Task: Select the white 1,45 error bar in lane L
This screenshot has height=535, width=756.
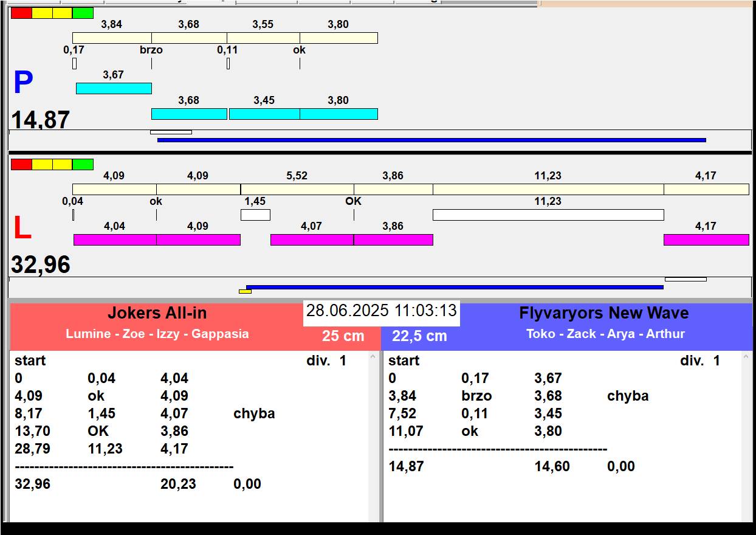Action: [255, 215]
